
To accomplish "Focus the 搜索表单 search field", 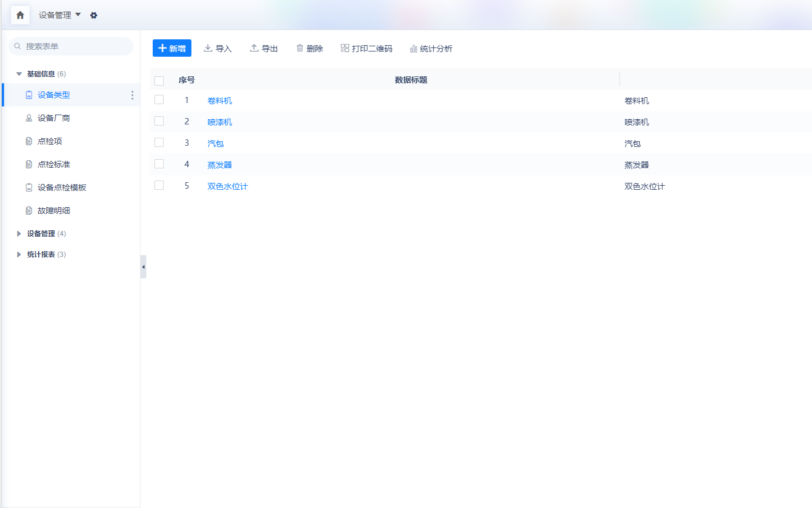I will (x=71, y=46).
